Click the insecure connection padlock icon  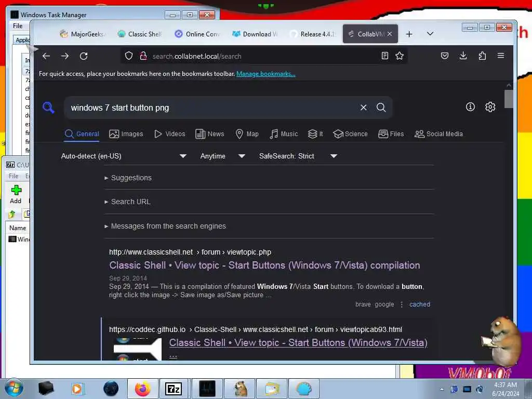click(143, 56)
